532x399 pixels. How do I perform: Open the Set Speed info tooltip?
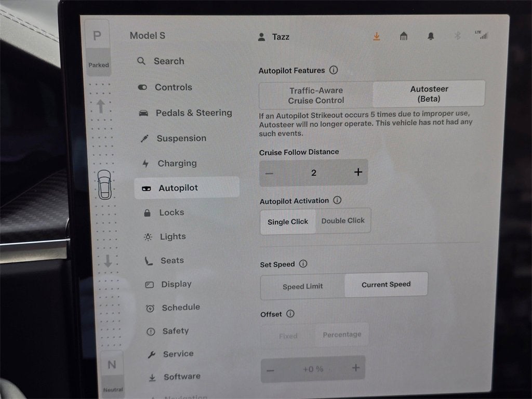click(x=302, y=264)
